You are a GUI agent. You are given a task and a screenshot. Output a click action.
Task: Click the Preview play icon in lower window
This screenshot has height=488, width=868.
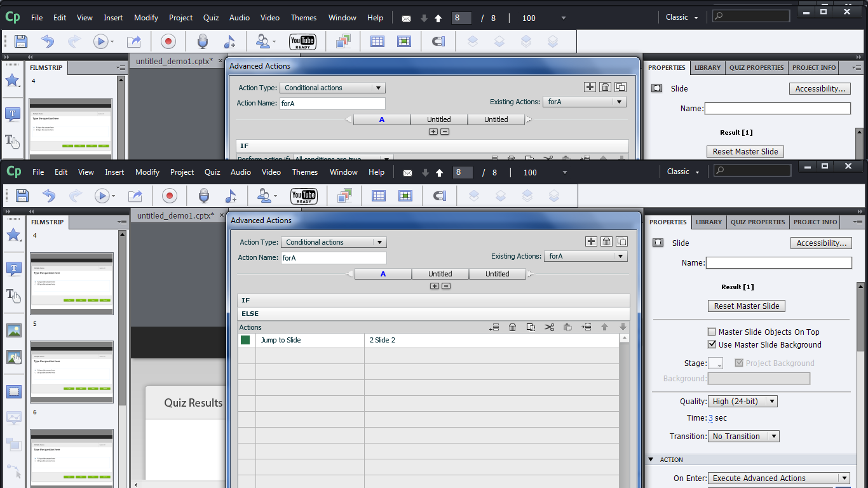(x=102, y=196)
